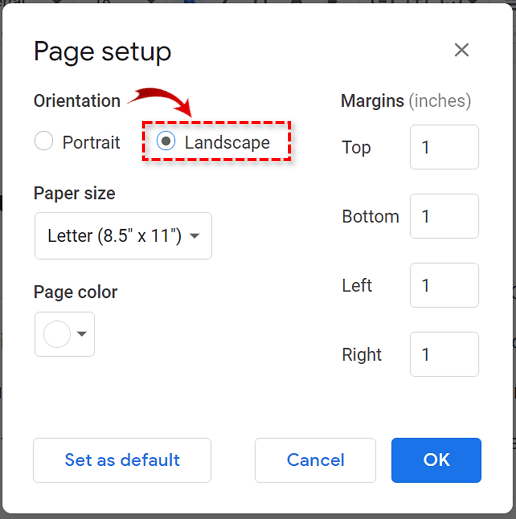Click the Left margin input field

[x=444, y=285]
